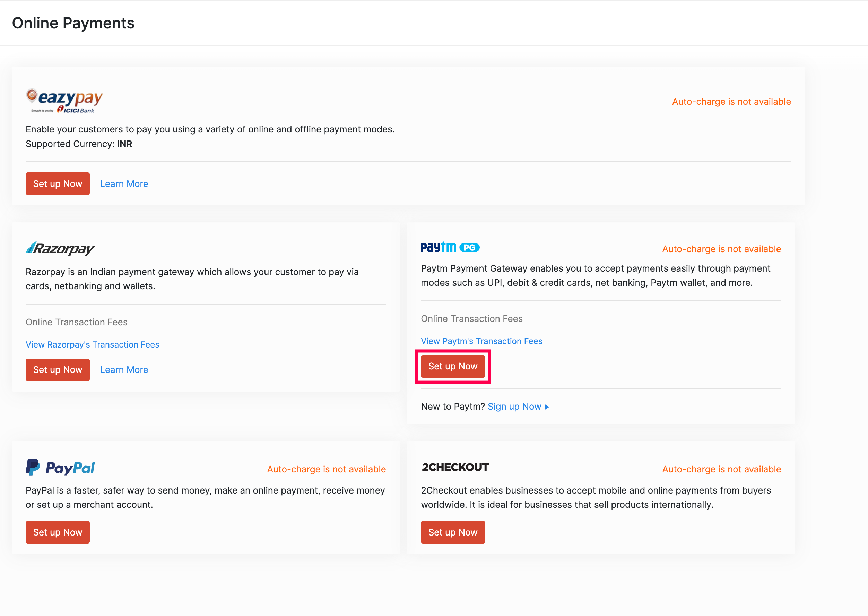Set up the 2Checkout payment gateway
Image resolution: width=868 pixels, height=616 pixels.
coord(453,532)
